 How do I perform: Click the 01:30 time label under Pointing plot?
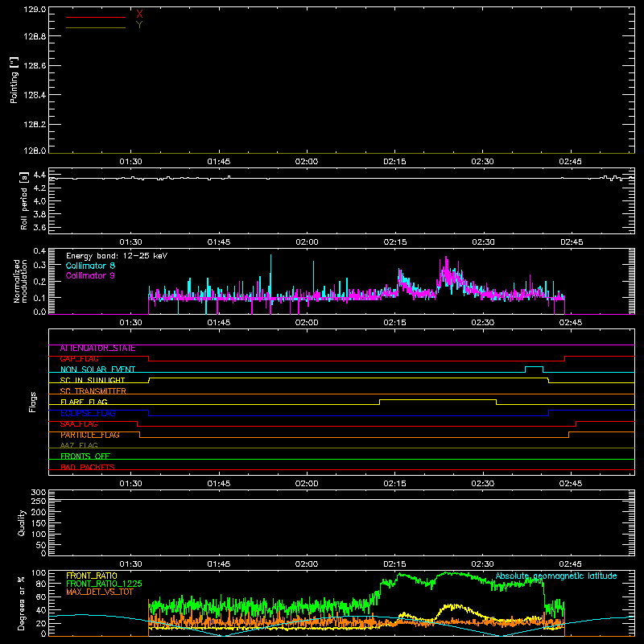pos(130,162)
